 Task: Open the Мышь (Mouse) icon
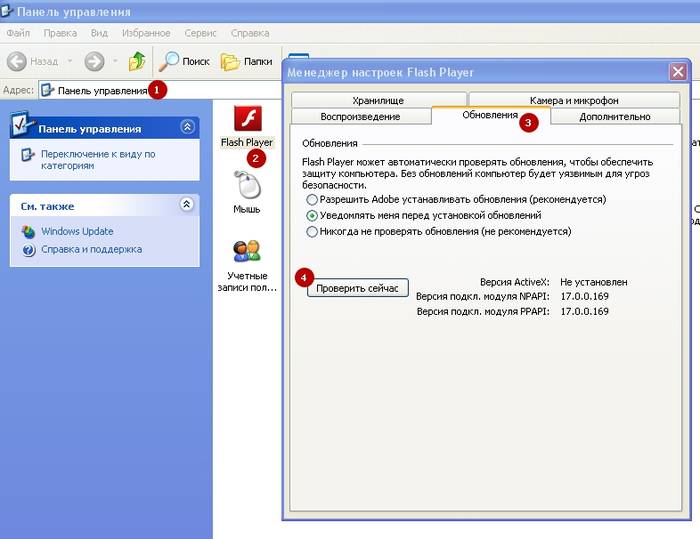(246, 187)
